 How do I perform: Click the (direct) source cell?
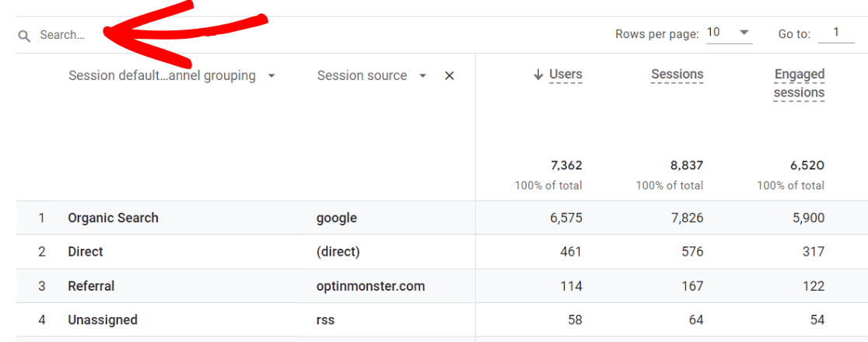point(338,252)
